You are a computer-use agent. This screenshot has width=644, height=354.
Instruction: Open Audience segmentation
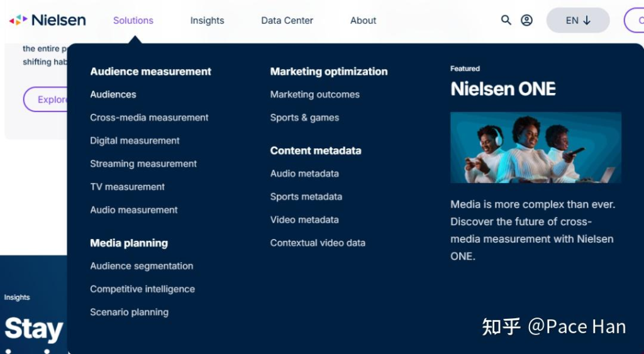click(x=142, y=266)
